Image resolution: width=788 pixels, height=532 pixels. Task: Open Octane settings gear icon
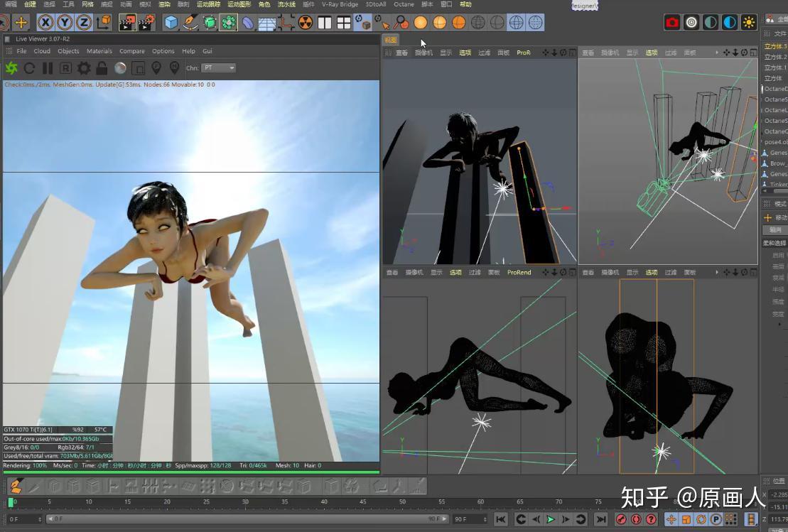(x=84, y=68)
